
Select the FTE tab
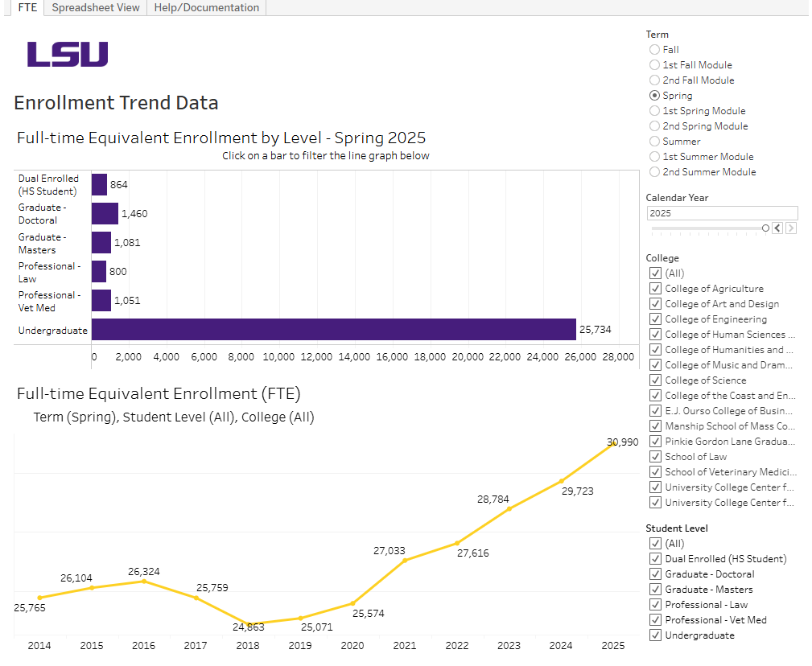click(27, 8)
